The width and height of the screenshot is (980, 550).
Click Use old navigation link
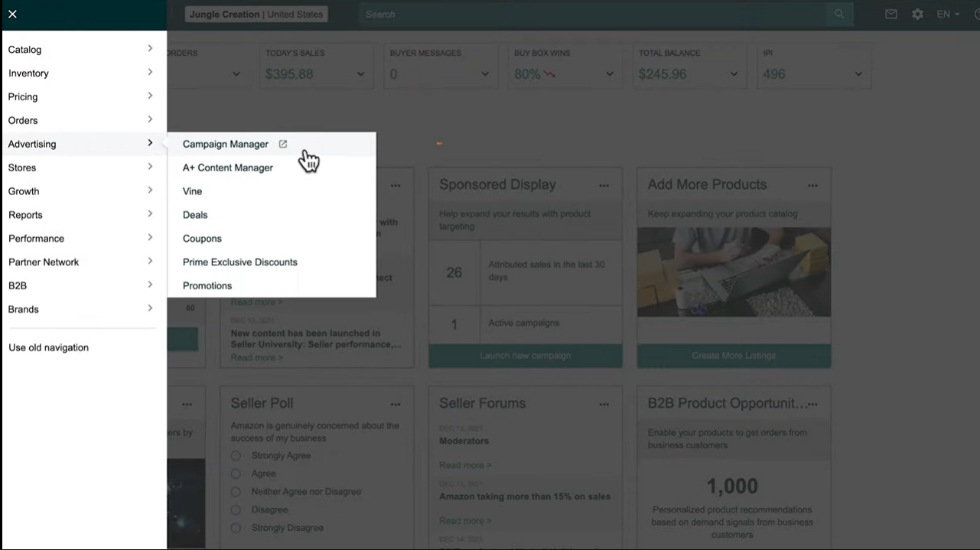coord(48,347)
